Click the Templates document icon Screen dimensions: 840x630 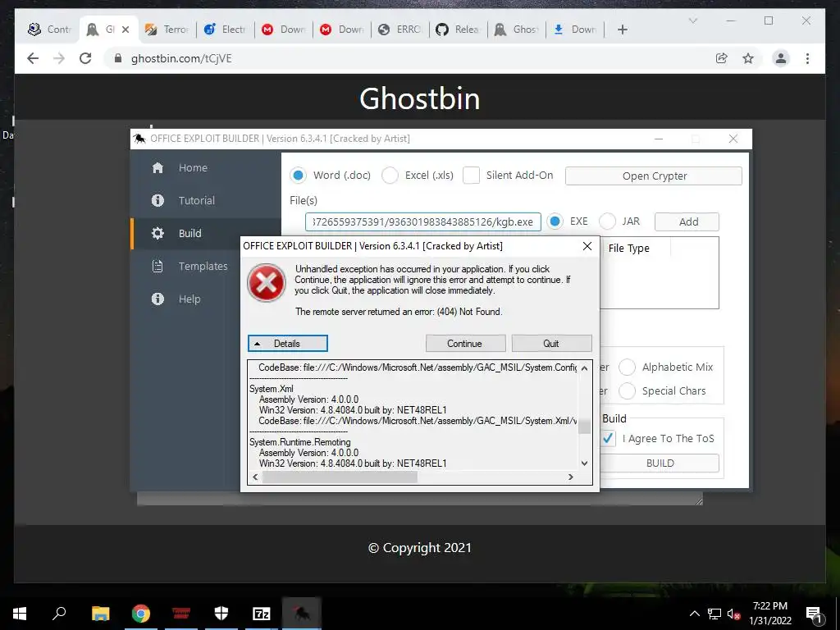click(x=157, y=267)
